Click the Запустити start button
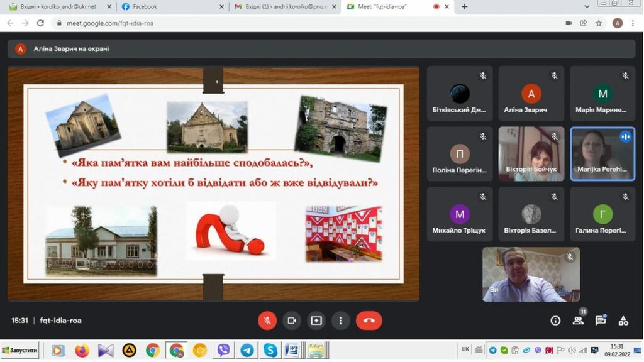644x362 pixels. tap(20, 350)
